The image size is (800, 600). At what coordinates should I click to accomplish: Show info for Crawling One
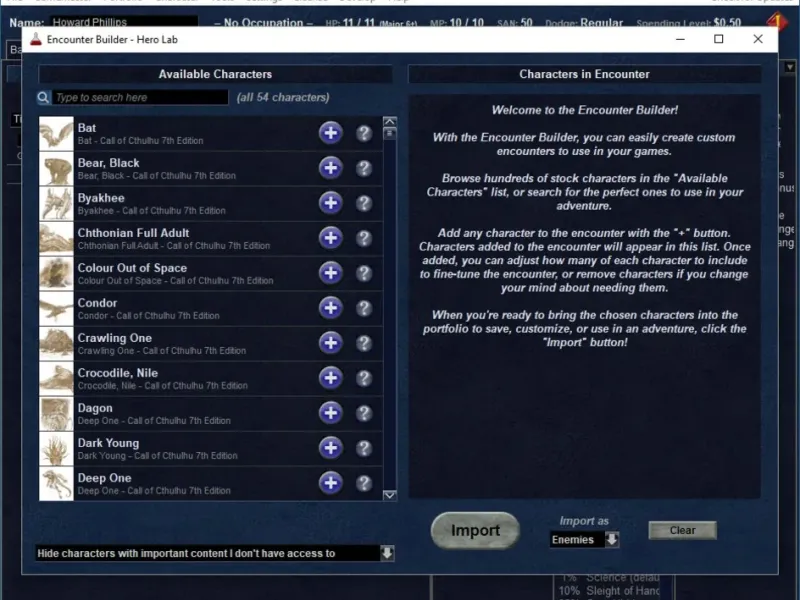point(364,343)
